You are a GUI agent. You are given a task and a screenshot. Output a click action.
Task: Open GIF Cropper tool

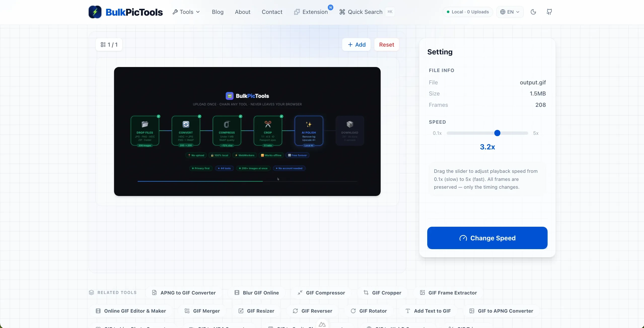(x=382, y=292)
